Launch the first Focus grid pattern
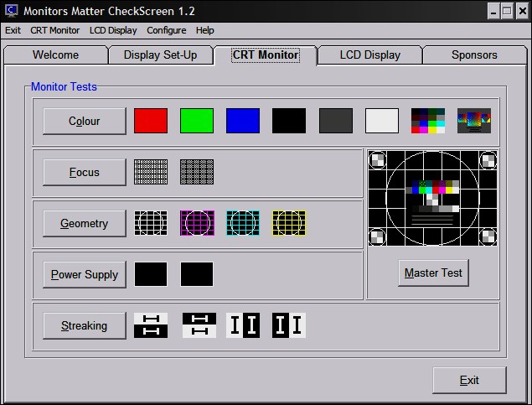The image size is (532, 405). (151, 172)
